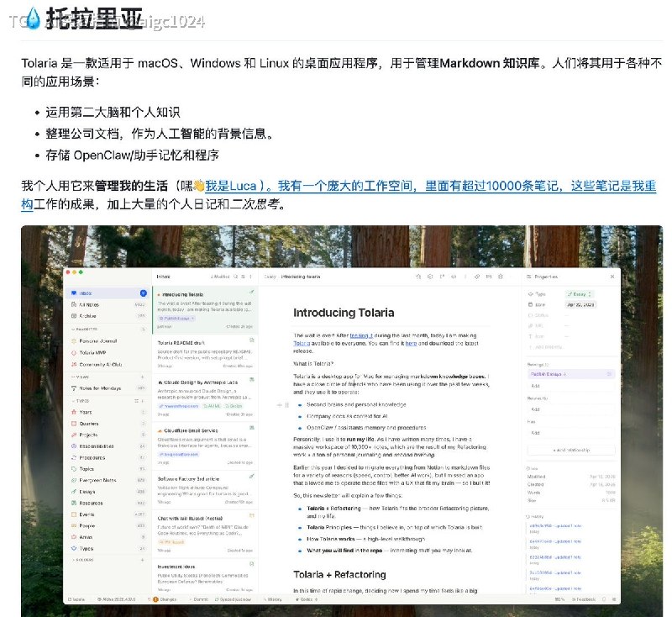
Task: Click the Add relationship button
Action: pyautogui.click(x=571, y=451)
